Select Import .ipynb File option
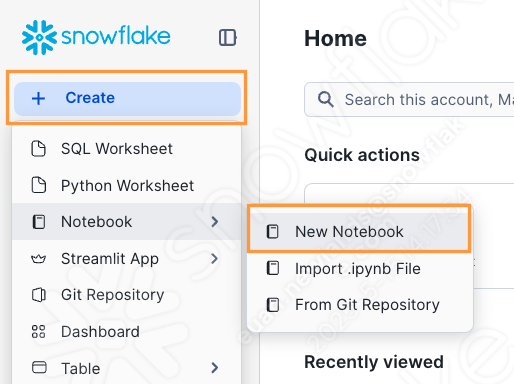The height and width of the screenshot is (384, 514). point(360,269)
